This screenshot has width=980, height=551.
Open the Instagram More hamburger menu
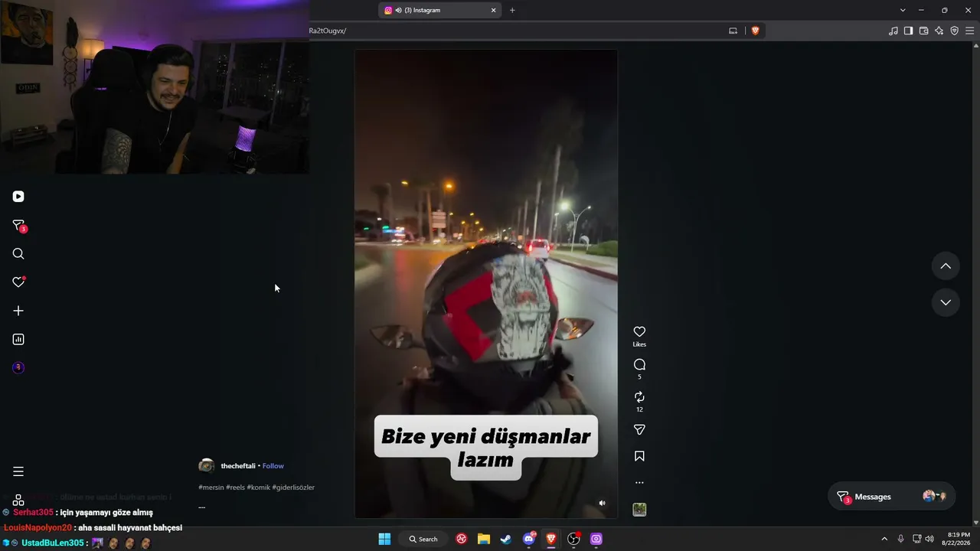pyautogui.click(x=18, y=471)
